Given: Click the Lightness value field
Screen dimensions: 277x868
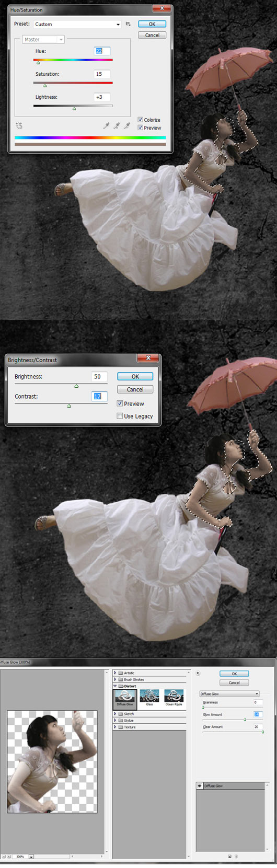Looking at the screenshot, I should tap(102, 97).
